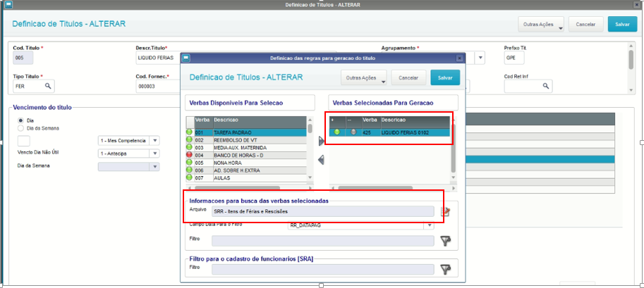Click Cancelar in the rules dialog
The height and width of the screenshot is (288, 644).
click(408, 77)
